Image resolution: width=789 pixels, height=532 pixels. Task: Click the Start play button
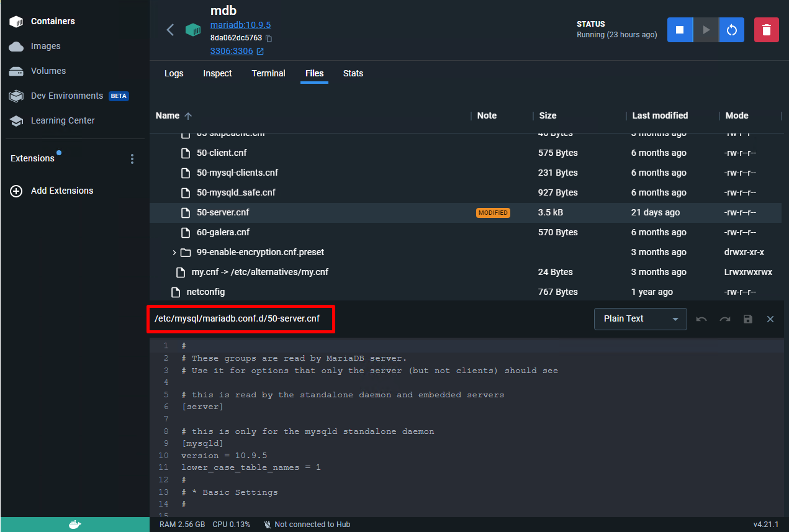coord(706,30)
